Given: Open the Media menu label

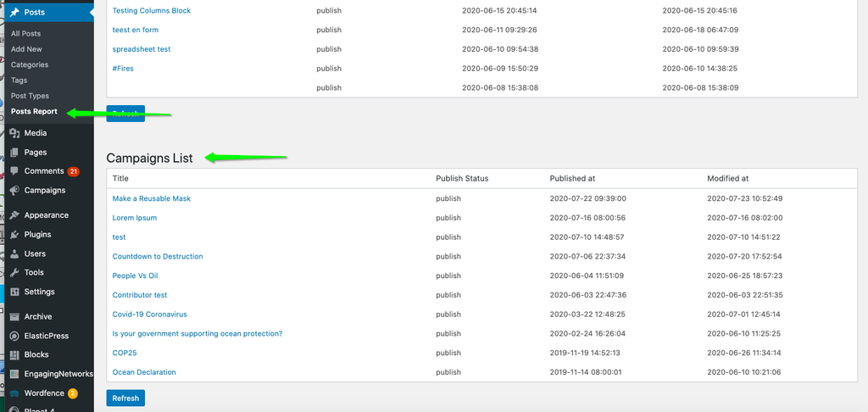Looking at the screenshot, I should [x=36, y=133].
